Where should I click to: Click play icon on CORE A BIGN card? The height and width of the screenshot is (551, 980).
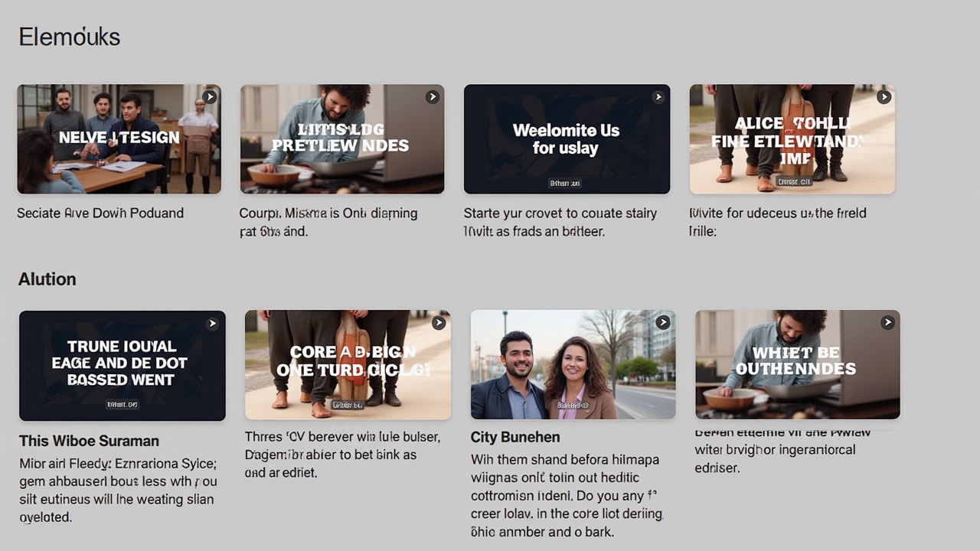pos(439,323)
